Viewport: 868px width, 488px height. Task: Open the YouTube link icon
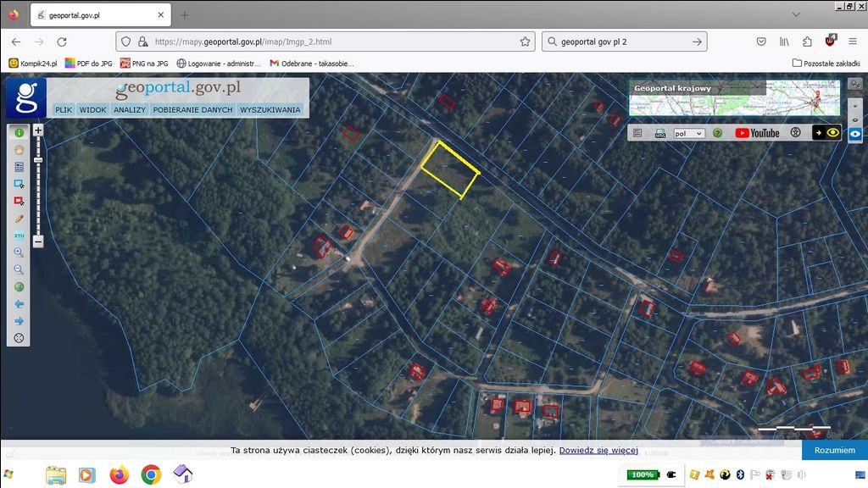point(757,133)
